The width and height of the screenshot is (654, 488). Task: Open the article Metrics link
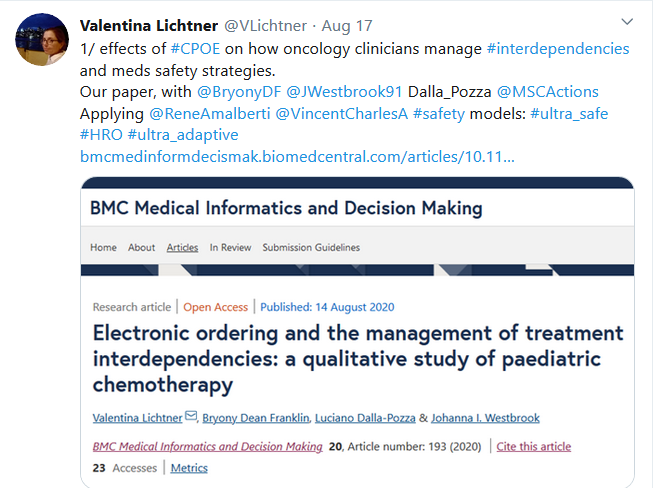189,468
